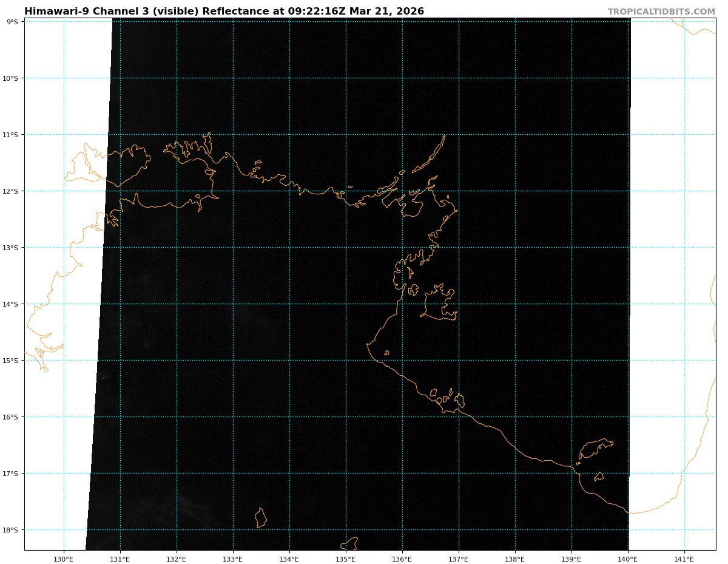Click the 12°S latitude axis label

click(11, 191)
